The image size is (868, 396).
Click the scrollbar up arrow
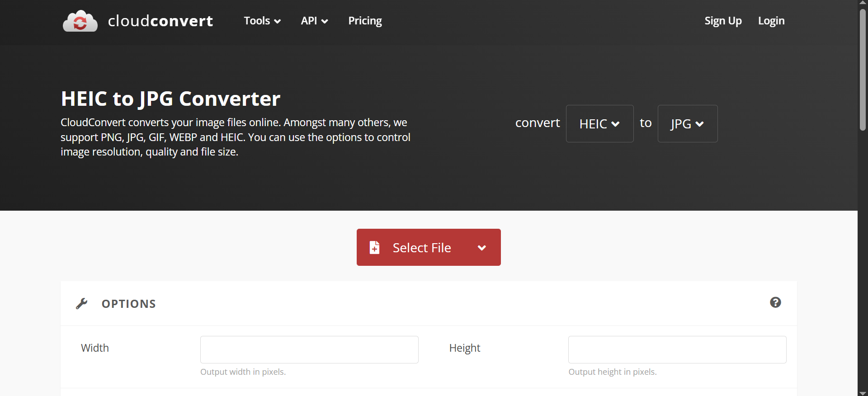point(863,3)
